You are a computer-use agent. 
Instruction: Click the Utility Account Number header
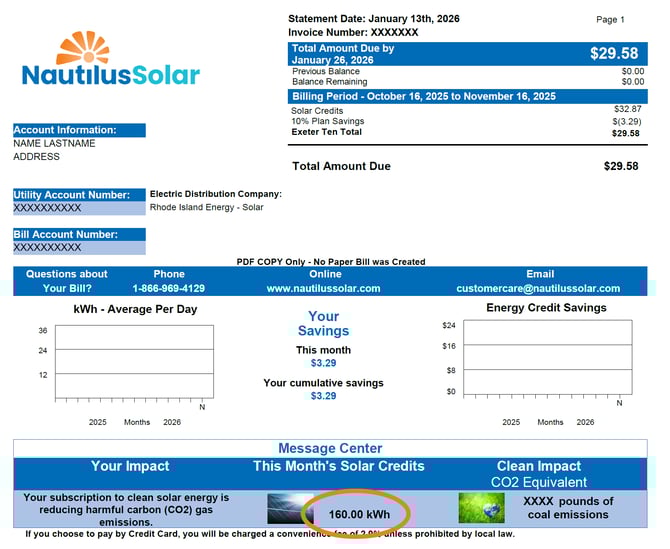pos(79,195)
